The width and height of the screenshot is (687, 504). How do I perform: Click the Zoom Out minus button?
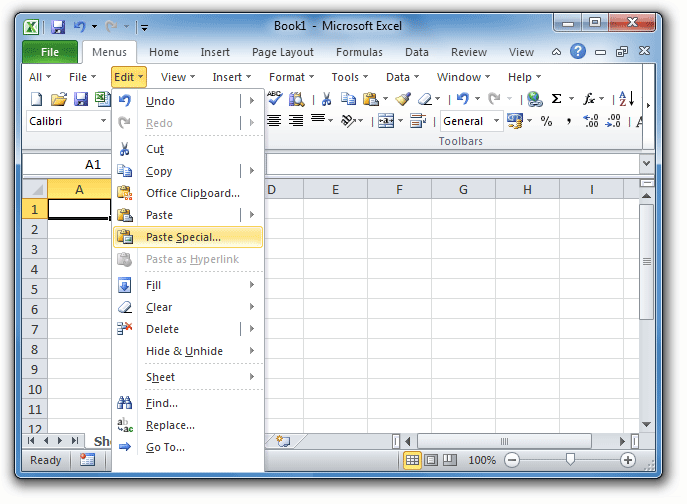(x=512, y=460)
